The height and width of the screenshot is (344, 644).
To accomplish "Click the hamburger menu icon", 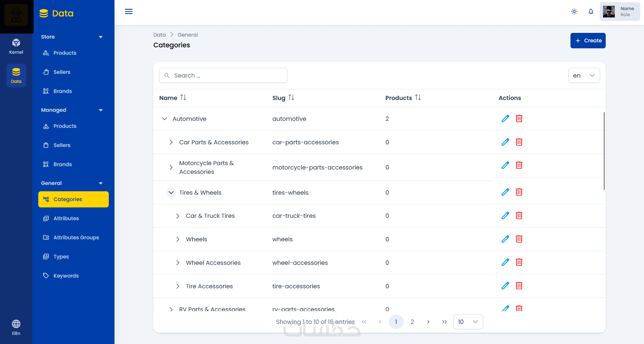I will tap(129, 11).
